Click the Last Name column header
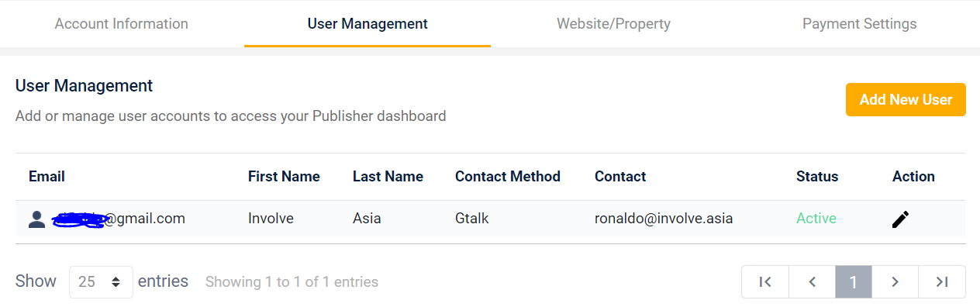The width and height of the screenshot is (980, 307). 388,177
